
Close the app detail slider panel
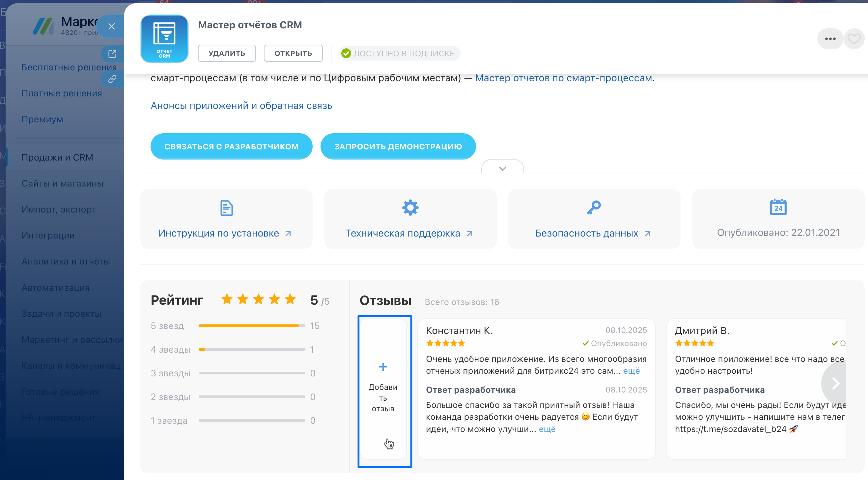coord(112,26)
